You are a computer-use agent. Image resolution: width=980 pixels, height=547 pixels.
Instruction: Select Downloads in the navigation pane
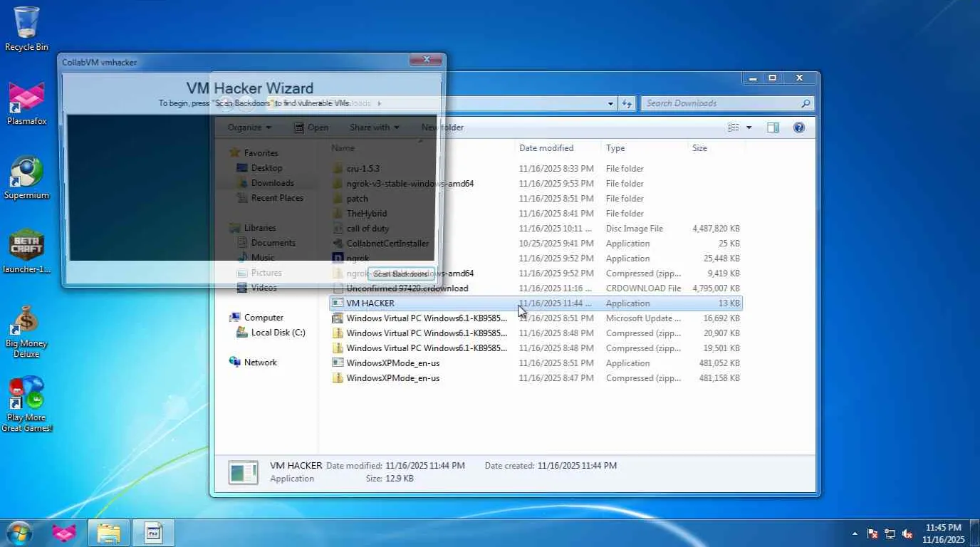click(272, 183)
